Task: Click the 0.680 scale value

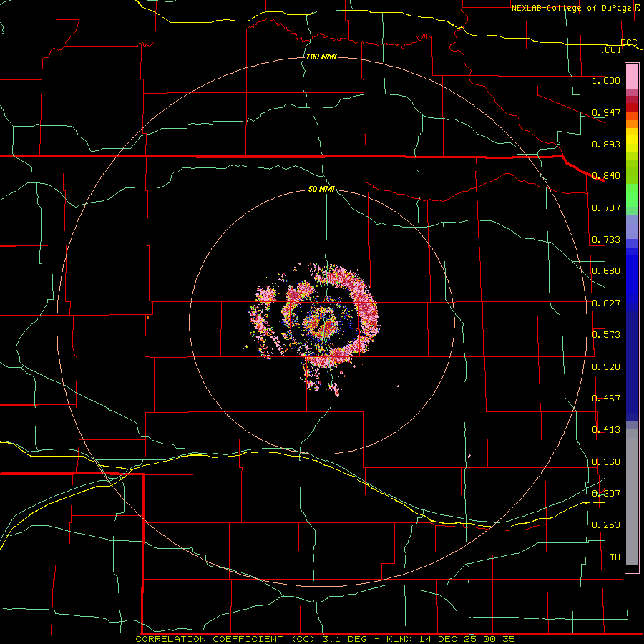Action: pos(606,271)
